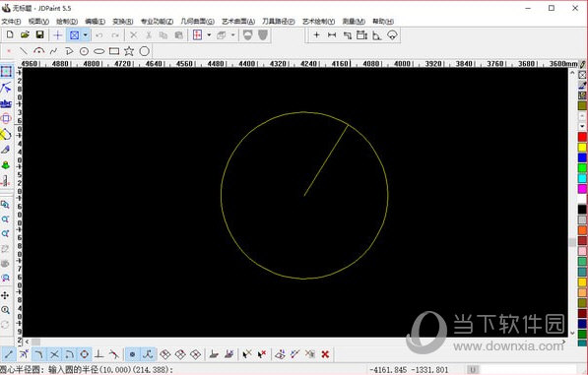This screenshot has height=375, width=588.
Task: Click the scissors cut icon
Action: tap(149, 35)
